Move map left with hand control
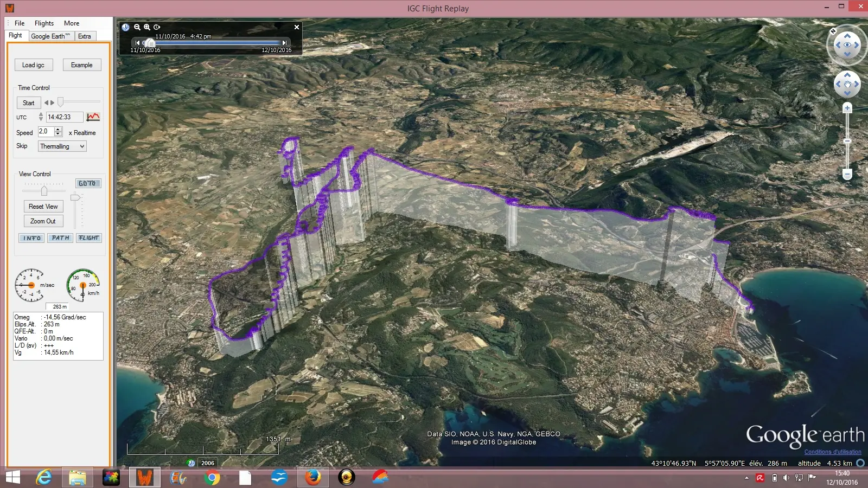The image size is (868, 488). pyautogui.click(x=838, y=84)
